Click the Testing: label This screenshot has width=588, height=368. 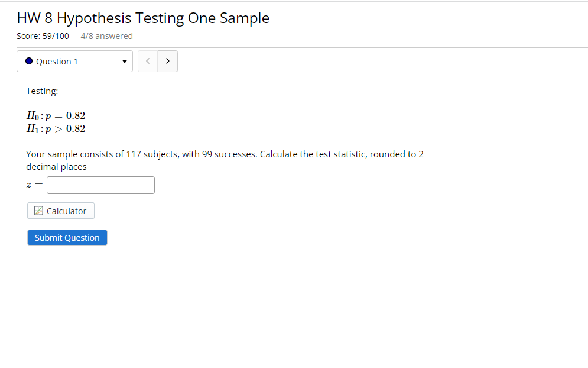[x=42, y=91]
